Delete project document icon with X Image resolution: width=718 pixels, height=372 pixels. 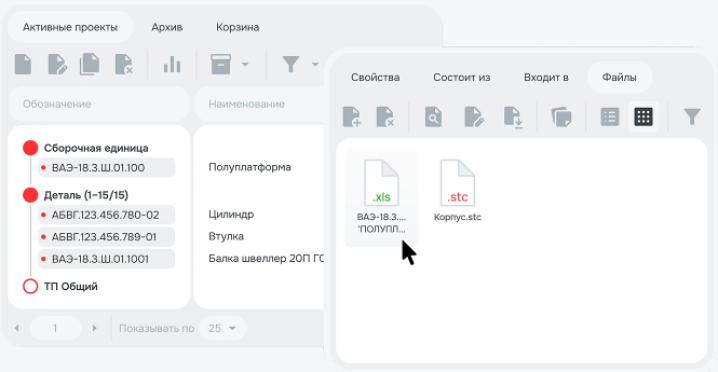pyautogui.click(x=124, y=64)
